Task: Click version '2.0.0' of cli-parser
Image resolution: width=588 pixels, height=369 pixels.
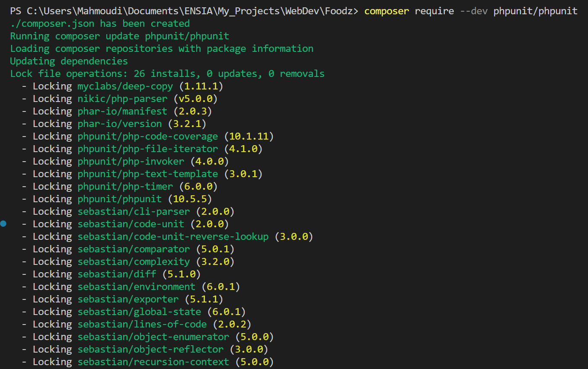Action: click(x=215, y=211)
